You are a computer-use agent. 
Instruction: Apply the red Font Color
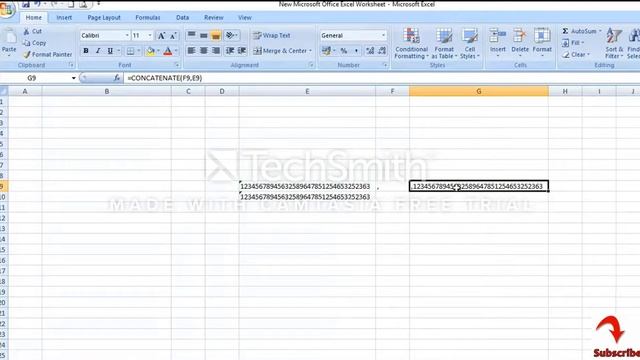click(x=168, y=51)
